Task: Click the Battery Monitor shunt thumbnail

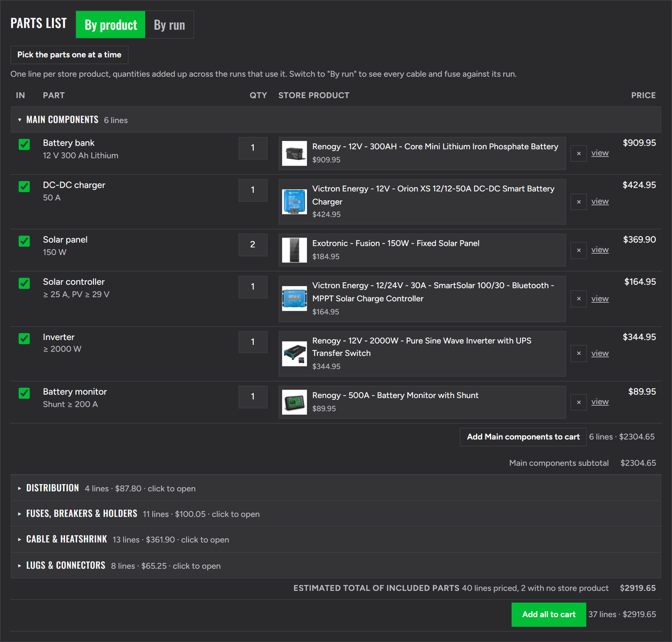Action: 295,402
